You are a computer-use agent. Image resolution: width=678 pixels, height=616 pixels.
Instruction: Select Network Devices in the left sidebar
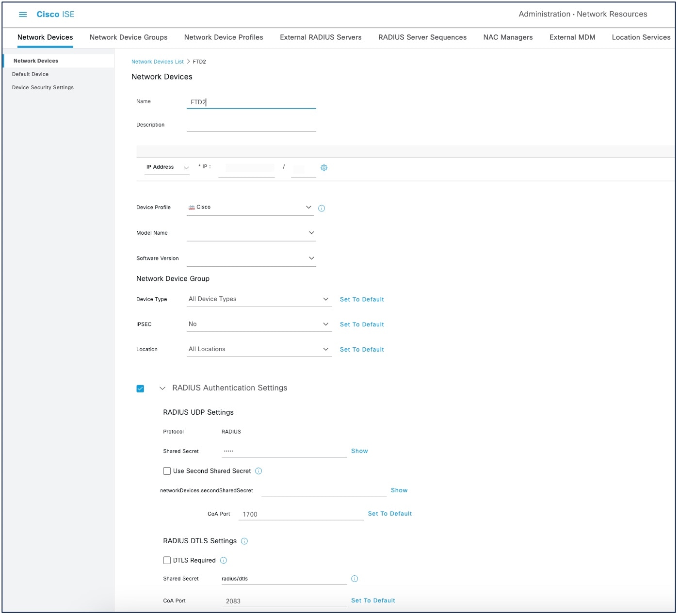(x=58, y=61)
